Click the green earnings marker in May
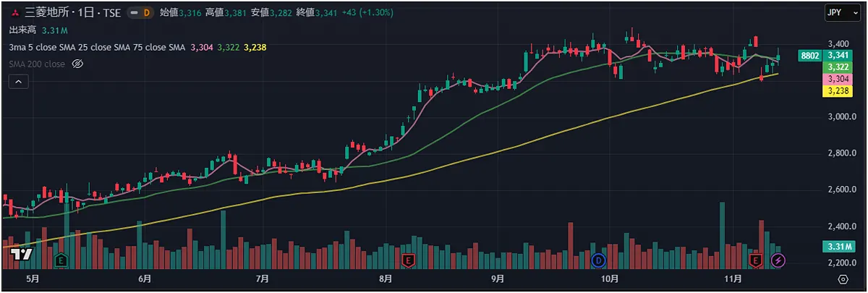Image resolution: width=868 pixels, height=293 pixels. (x=61, y=259)
